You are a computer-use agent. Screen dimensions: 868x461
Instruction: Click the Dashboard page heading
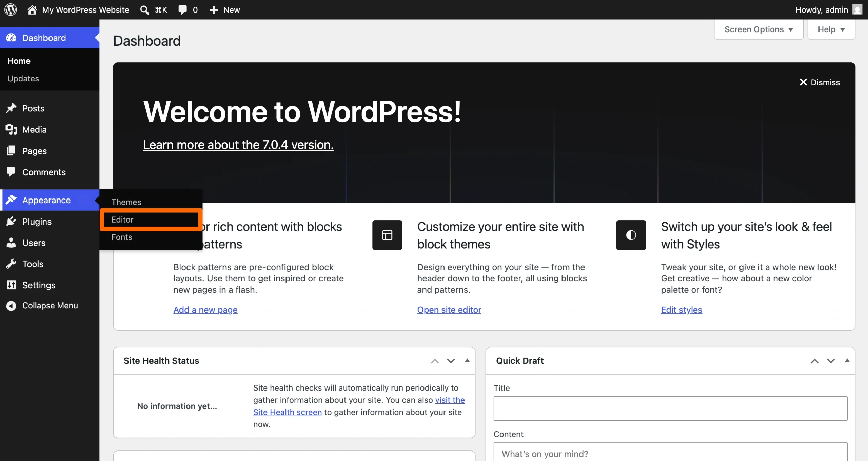[x=147, y=41]
